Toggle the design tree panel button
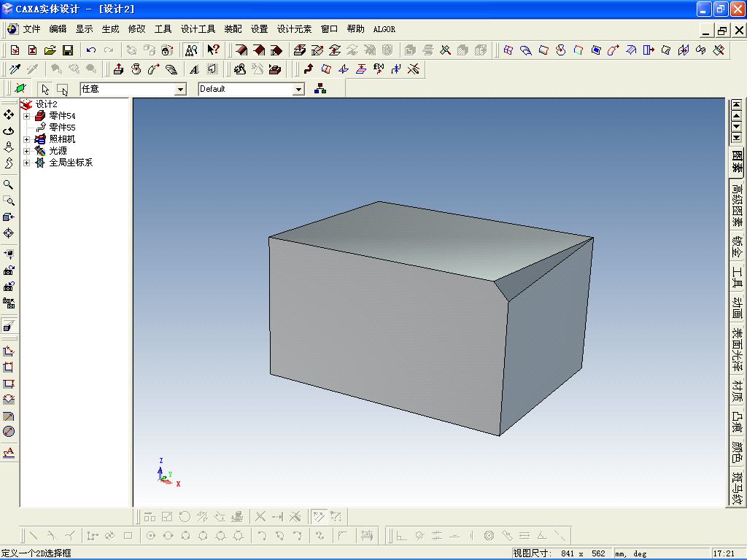The width and height of the screenshot is (747, 560). click(x=190, y=50)
